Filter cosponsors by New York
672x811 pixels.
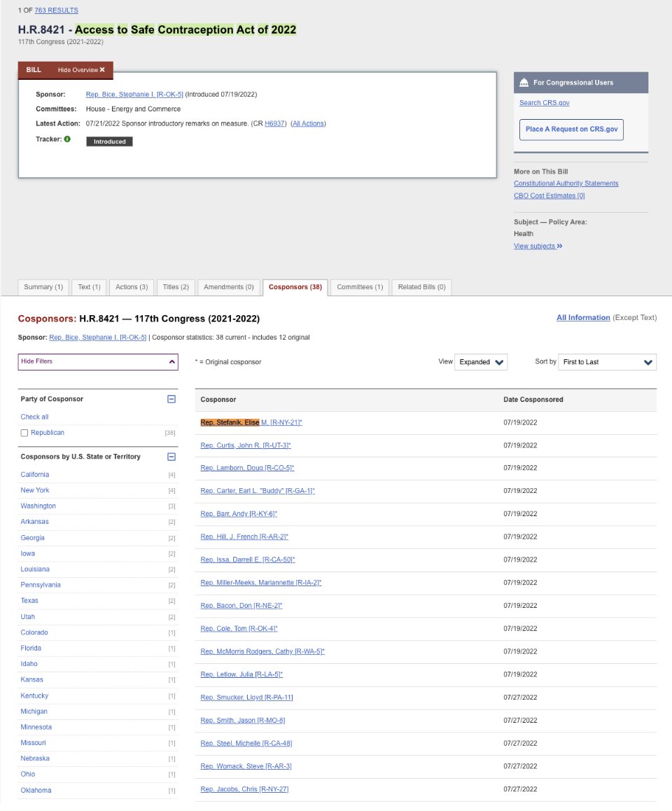click(x=34, y=490)
